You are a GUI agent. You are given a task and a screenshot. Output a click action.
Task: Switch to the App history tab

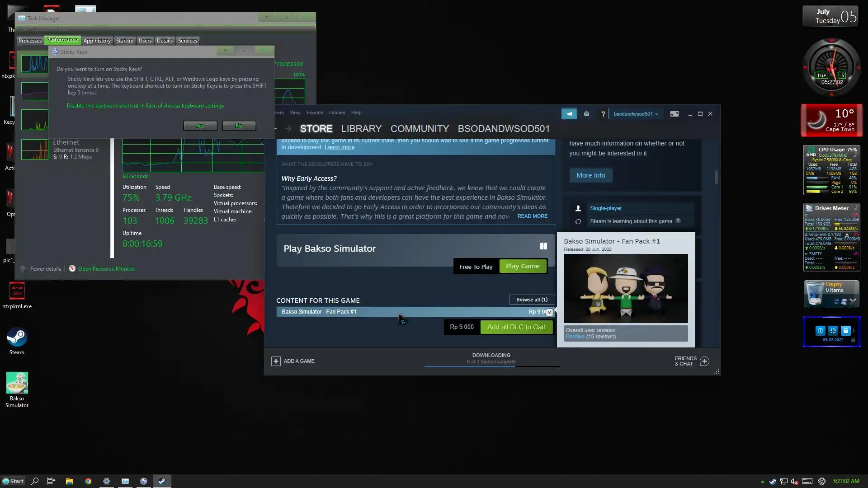click(97, 41)
